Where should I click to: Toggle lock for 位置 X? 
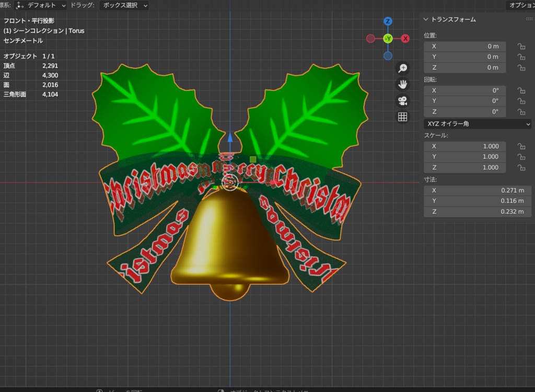[521, 47]
